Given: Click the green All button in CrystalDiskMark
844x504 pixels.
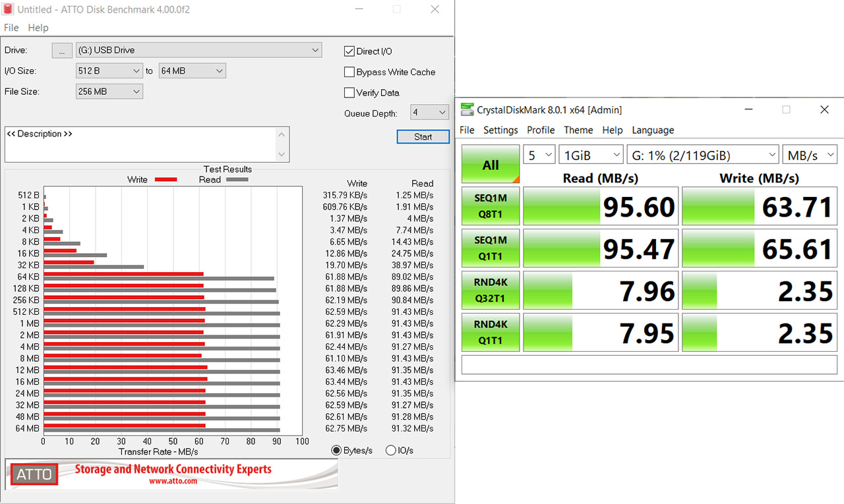Looking at the screenshot, I should (x=491, y=165).
